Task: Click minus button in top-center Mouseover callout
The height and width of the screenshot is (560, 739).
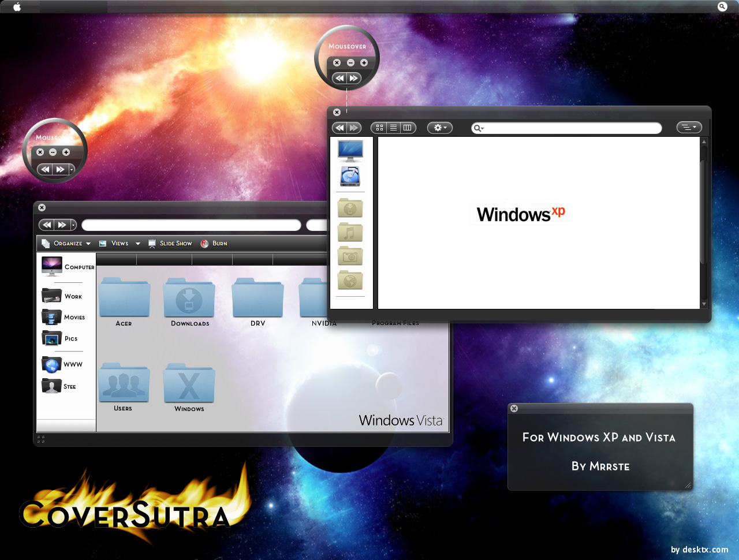Action: click(350, 62)
